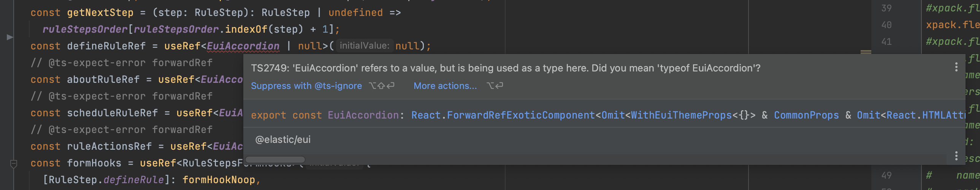Screen dimensions: 980x190
Task: Click the WithEuiThemeProps type link
Action: point(681,115)
